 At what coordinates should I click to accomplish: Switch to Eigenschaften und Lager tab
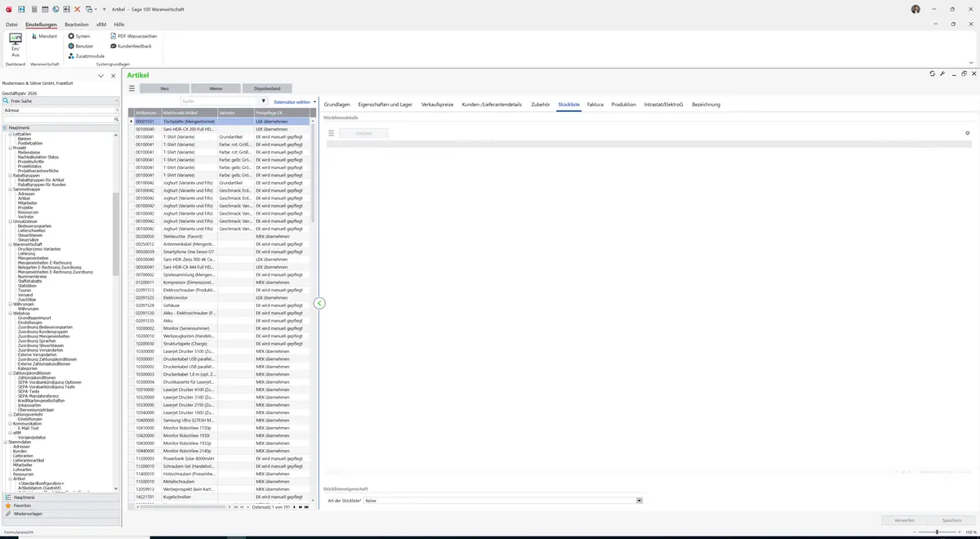click(x=385, y=105)
